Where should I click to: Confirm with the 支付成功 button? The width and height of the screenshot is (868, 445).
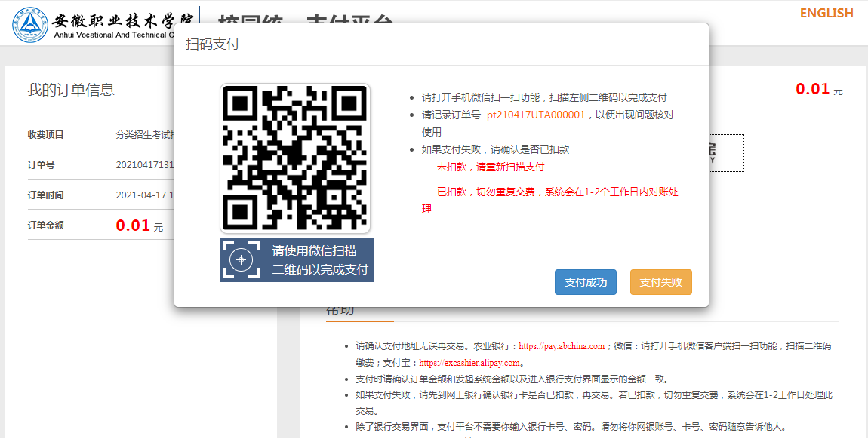pyautogui.click(x=585, y=282)
